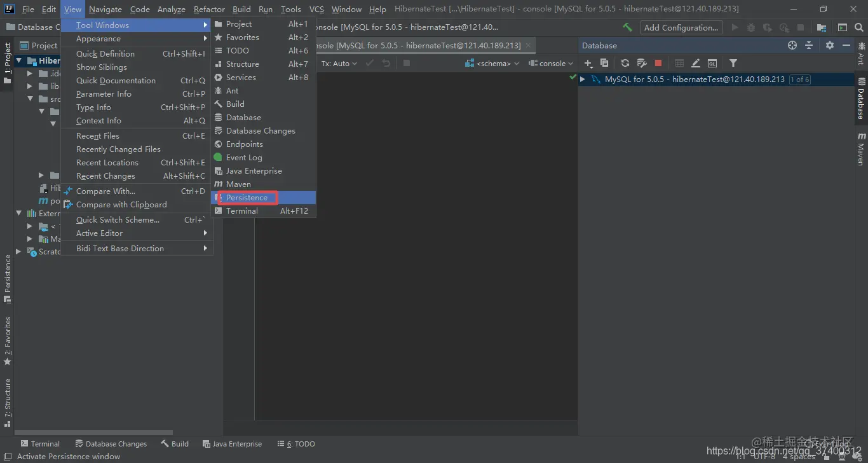Expand the MySQL for 5.0.5 data source node

(583, 79)
